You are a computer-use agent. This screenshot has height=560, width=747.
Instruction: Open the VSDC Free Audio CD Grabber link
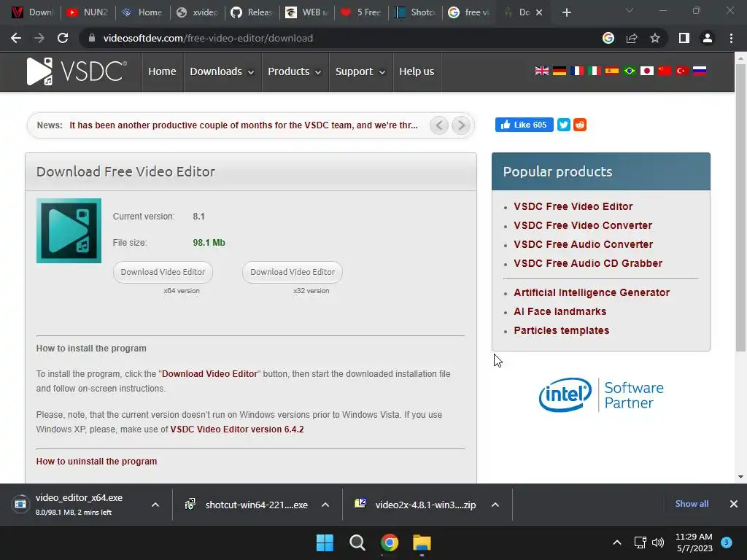tap(588, 263)
